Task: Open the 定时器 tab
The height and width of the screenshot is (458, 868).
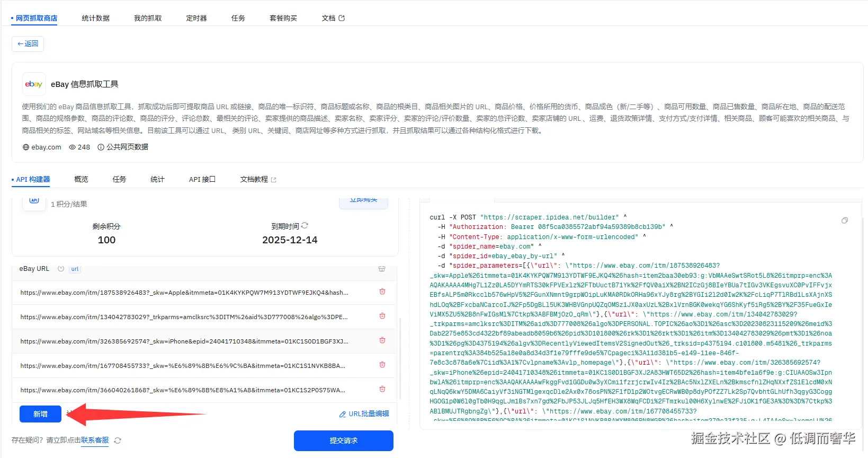Action: [x=196, y=18]
